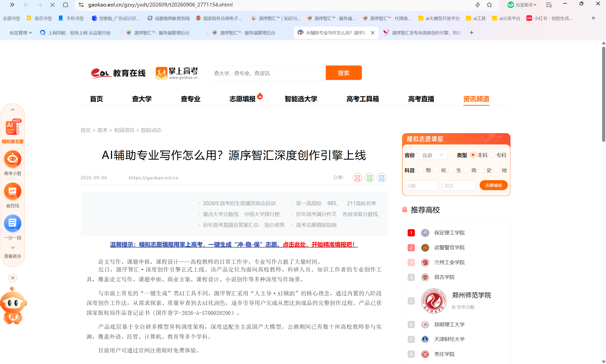606x364 pixels.
Task: Expand the 标签管理 dropdown
Action: click(21, 33)
